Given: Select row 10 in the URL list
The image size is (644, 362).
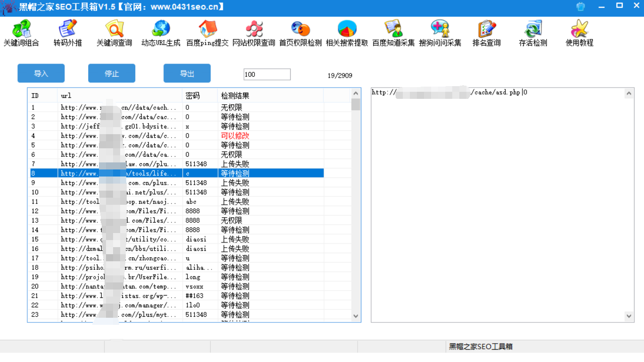Looking at the screenshot, I should point(177,192).
